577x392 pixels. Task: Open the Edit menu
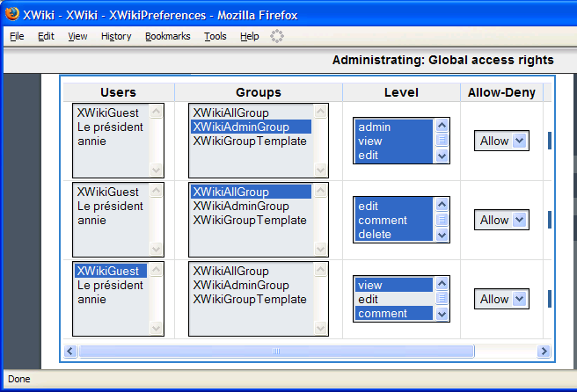click(x=46, y=36)
